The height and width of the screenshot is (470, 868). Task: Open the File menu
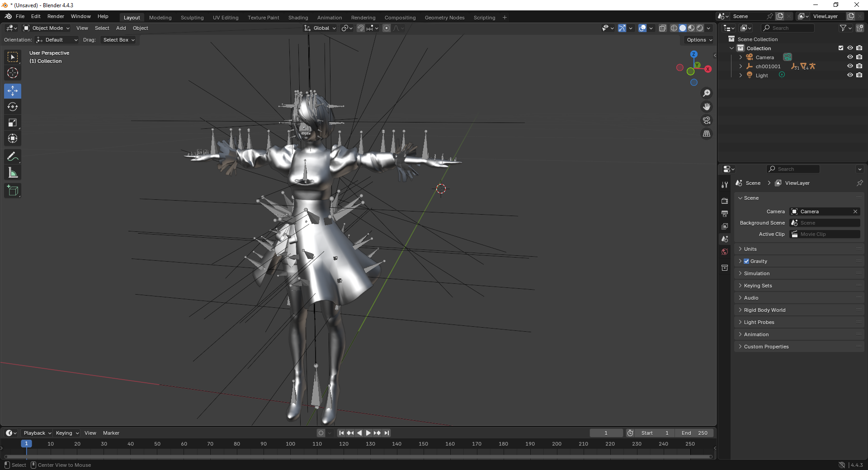coord(20,16)
